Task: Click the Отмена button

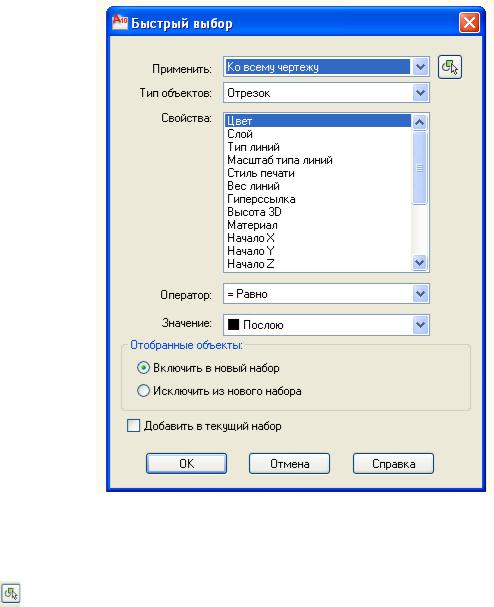Action: pyautogui.click(x=289, y=463)
